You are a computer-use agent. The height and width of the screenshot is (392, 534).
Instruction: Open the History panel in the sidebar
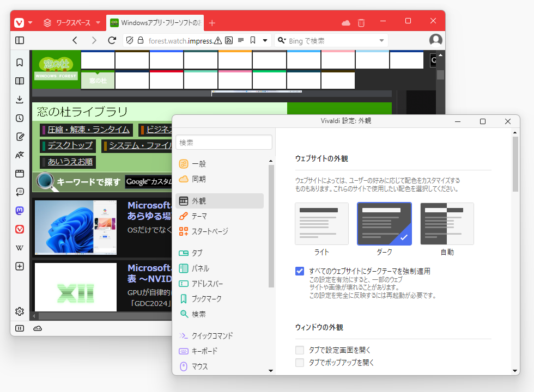pyautogui.click(x=20, y=118)
